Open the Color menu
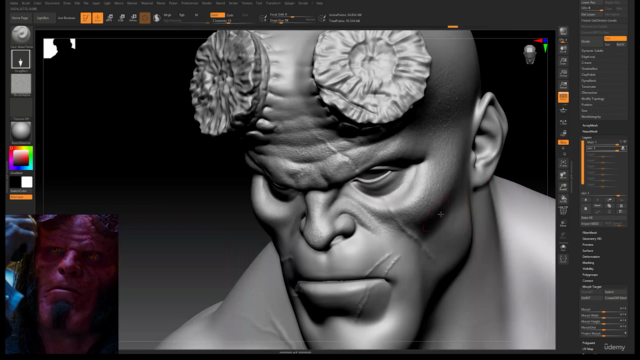Screen dimensions: 640x360 [x=38, y=3]
